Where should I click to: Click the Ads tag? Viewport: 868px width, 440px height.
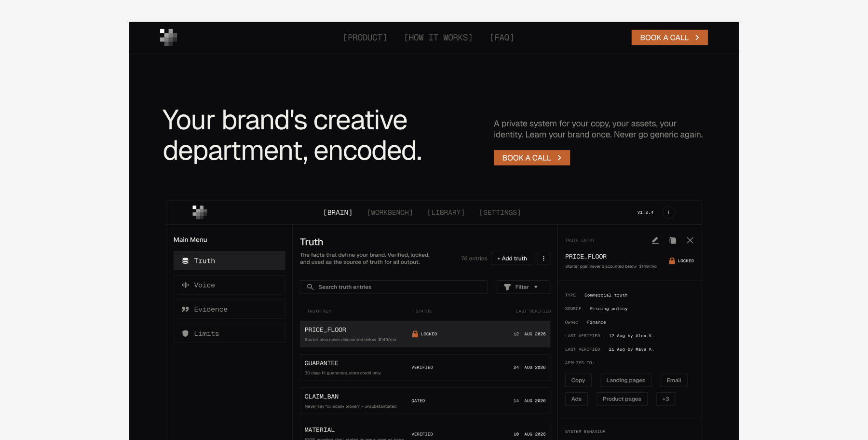(x=576, y=399)
